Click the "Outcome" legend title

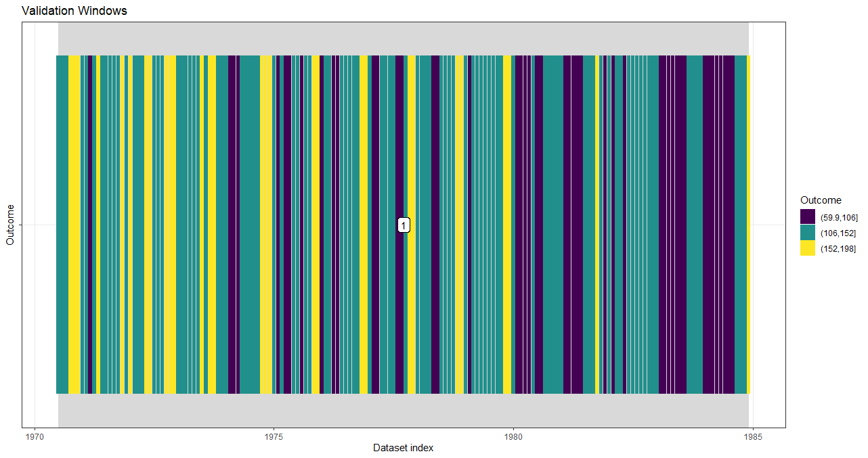(821, 200)
